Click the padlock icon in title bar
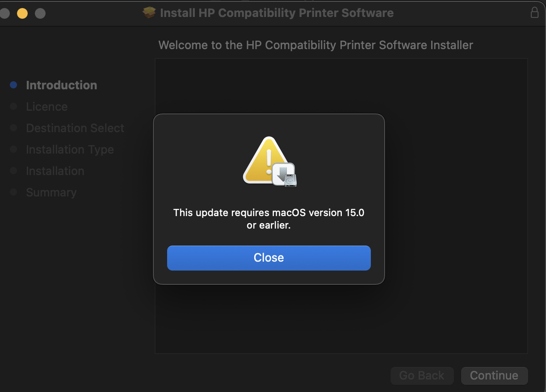 pyautogui.click(x=534, y=13)
